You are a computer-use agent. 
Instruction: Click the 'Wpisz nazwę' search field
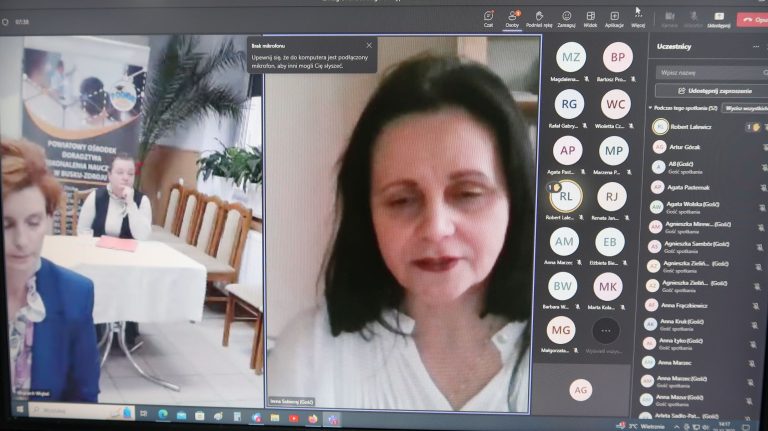710,72
